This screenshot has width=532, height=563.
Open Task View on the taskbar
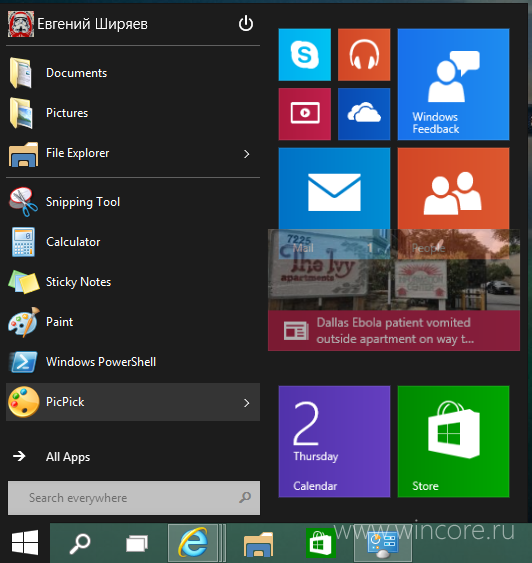pos(137,544)
